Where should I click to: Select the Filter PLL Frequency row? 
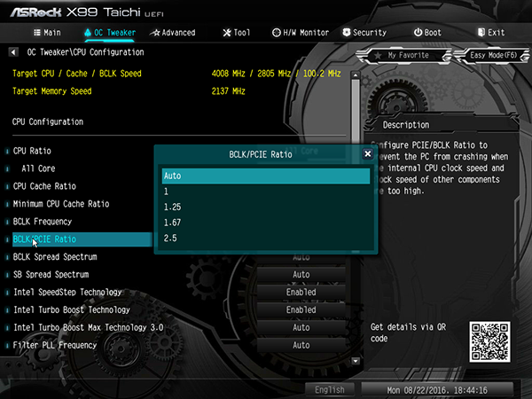[x=55, y=345]
